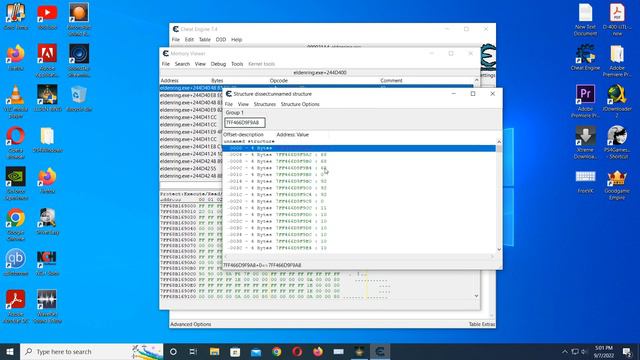Select the highlighted 0000 - 4 Bytes row

[x=359, y=148]
